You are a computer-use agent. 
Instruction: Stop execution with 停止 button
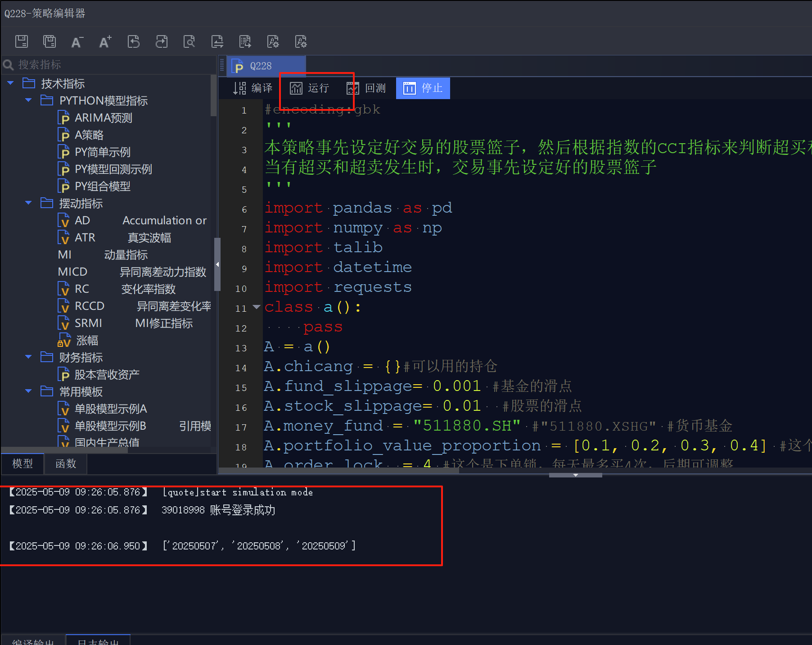(422, 88)
